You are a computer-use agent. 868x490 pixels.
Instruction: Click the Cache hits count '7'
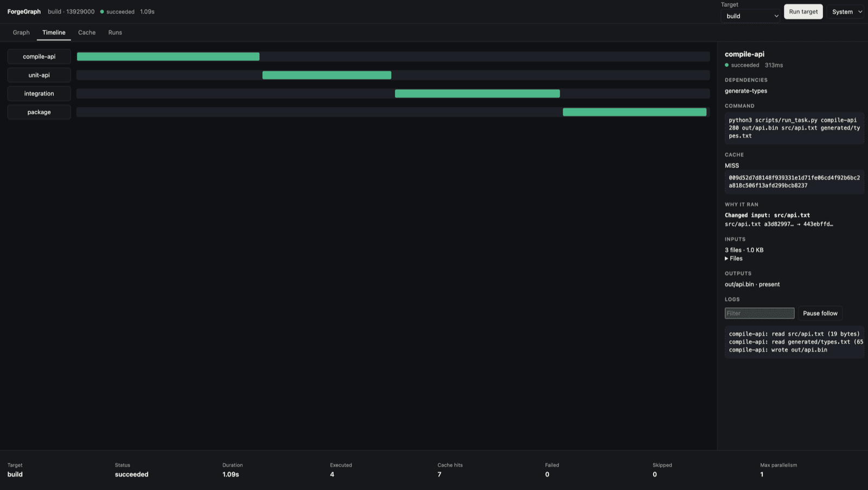tap(439, 474)
